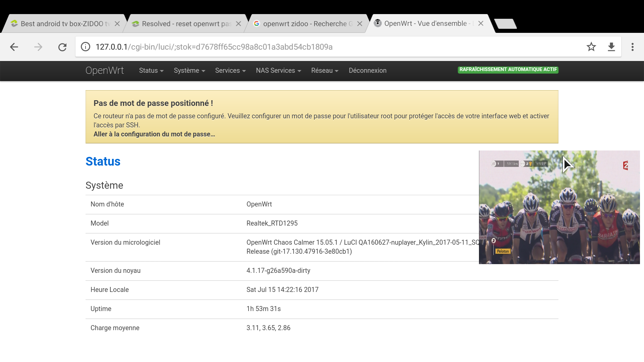This screenshot has width=644, height=362.
Task: Click the browser back arrow
Action: (14, 47)
